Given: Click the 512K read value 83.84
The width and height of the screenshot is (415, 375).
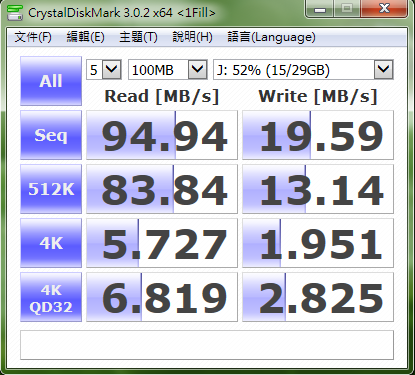Looking at the screenshot, I should (162, 189).
